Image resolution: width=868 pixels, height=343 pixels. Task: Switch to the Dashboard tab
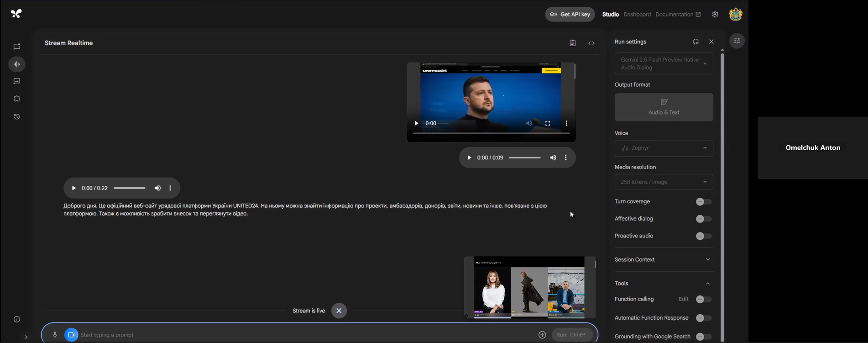point(637,14)
